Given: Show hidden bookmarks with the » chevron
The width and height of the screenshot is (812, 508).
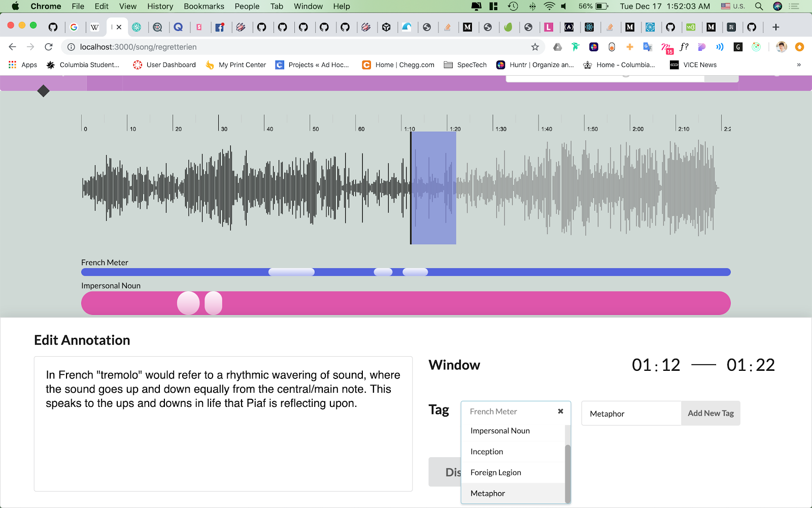Looking at the screenshot, I should click(799, 65).
